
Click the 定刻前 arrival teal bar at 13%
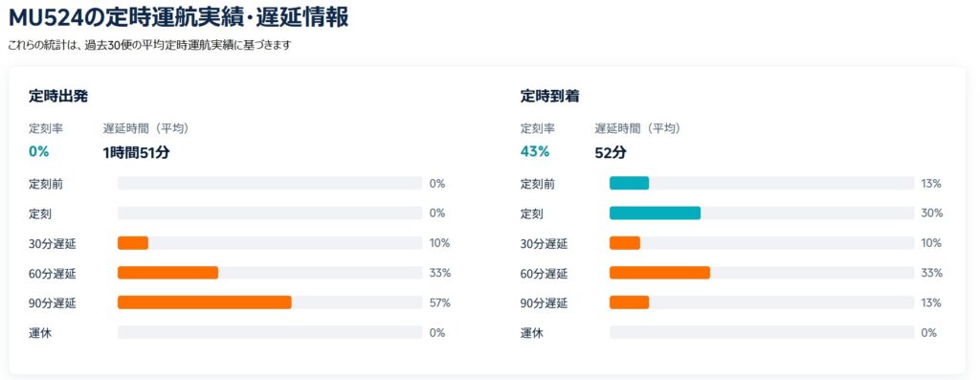pyautogui.click(x=629, y=183)
